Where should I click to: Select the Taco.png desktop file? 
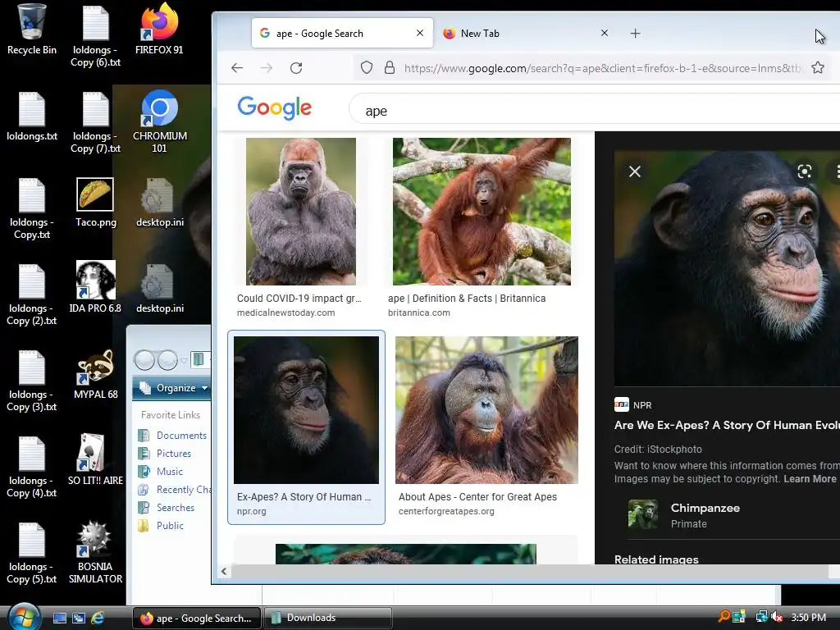[95, 203]
